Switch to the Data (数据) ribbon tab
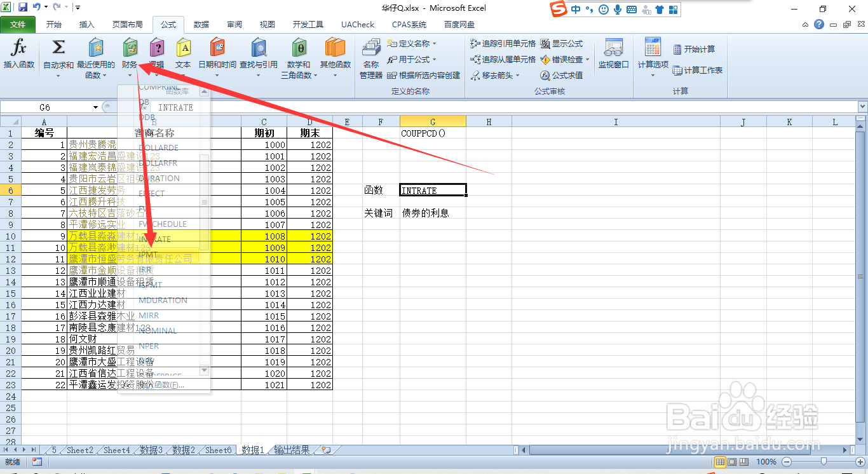868x474 pixels. click(x=201, y=24)
